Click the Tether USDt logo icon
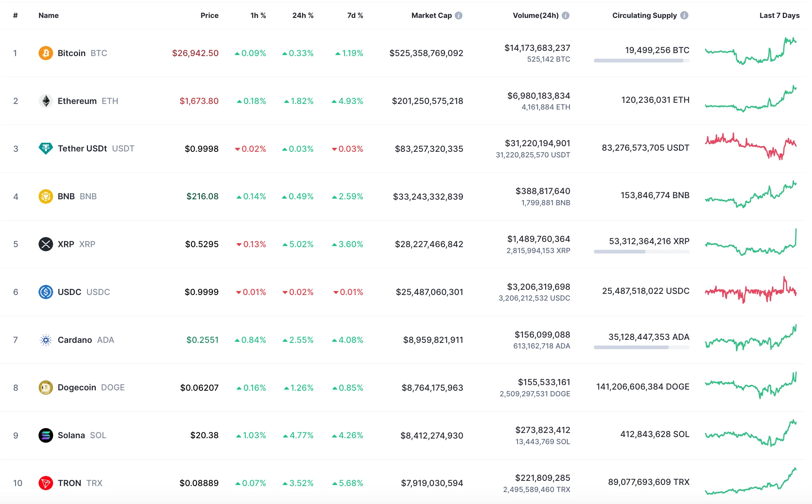Screen dimensions: 812x504 pos(46,148)
